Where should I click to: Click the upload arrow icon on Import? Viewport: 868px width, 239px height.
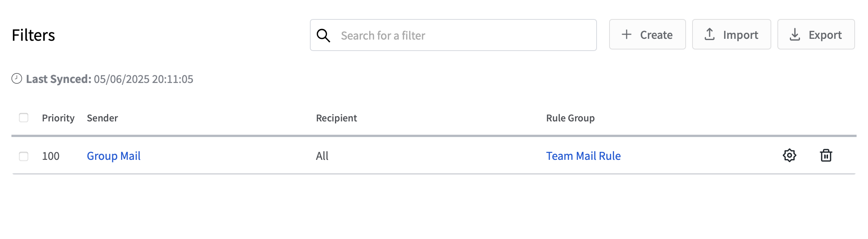pos(709,34)
